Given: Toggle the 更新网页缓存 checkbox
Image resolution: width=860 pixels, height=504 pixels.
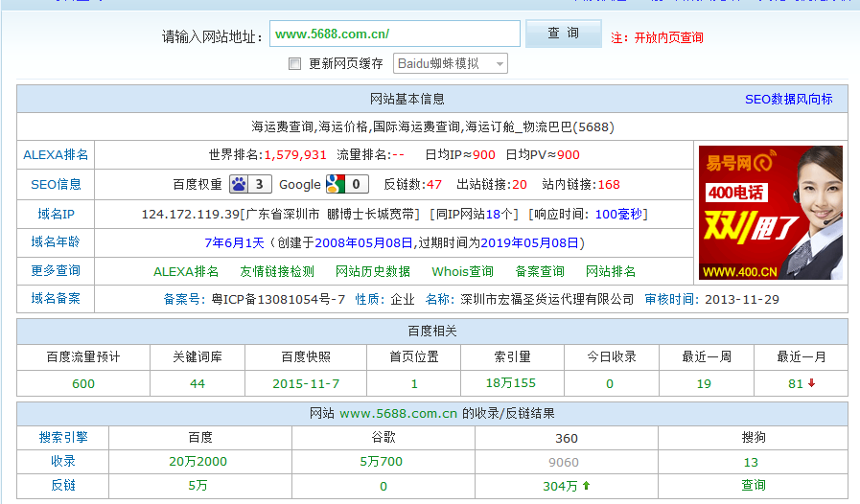Looking at the screenshot, I should (x=295, y=64).
